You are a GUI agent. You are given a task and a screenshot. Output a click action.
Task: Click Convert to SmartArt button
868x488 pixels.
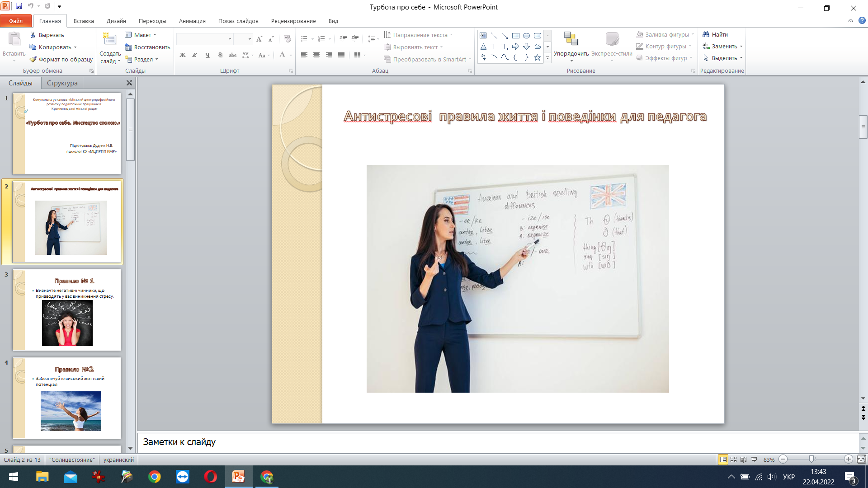427,59
